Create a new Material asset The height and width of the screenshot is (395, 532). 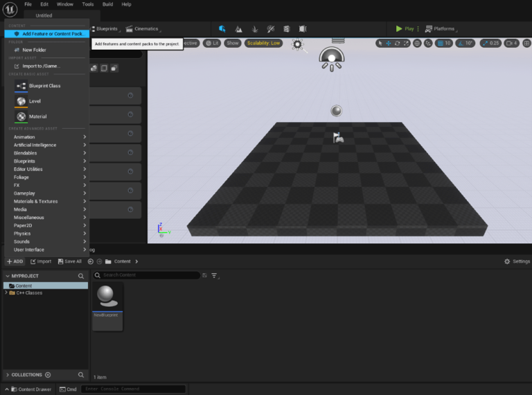(47, 116)
